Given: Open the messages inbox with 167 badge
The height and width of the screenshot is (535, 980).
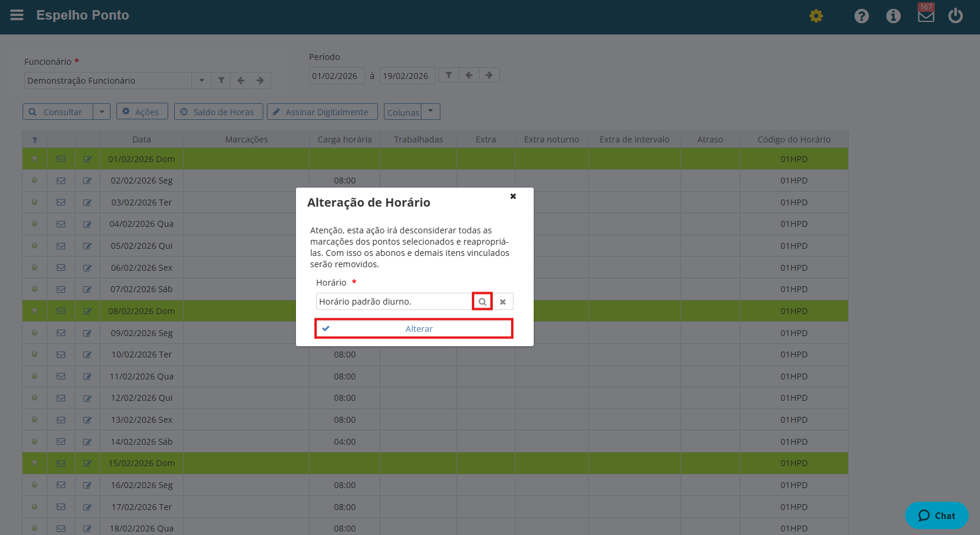Looking at the screenshot, I should [x=926, y=14].
